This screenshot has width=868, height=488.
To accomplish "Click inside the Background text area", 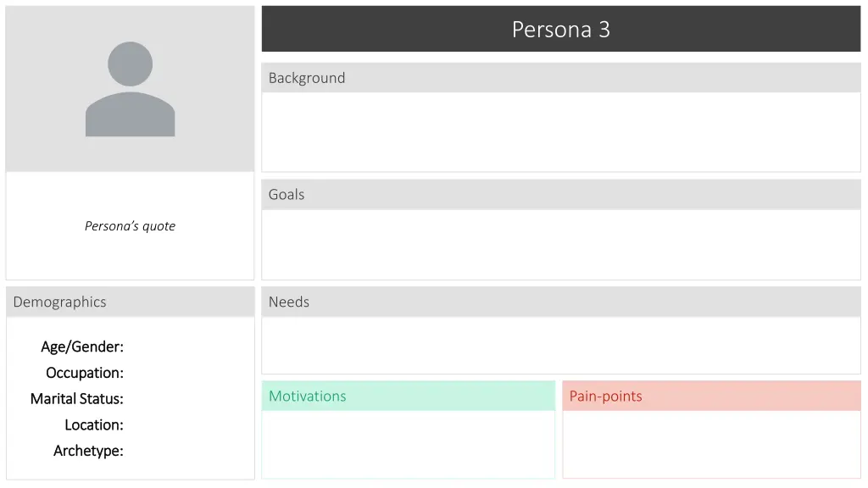I will tap(561, 131).
